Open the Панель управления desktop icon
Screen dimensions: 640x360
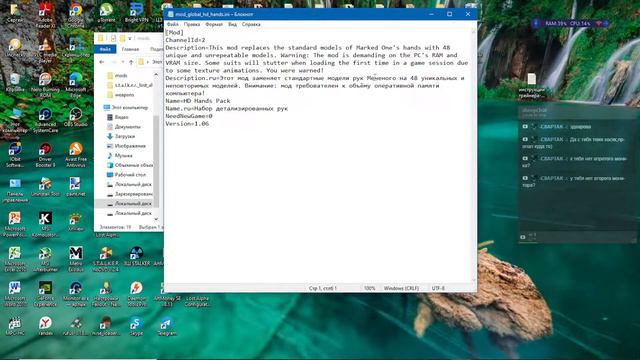pyautogui.click(x=15, y=189)
